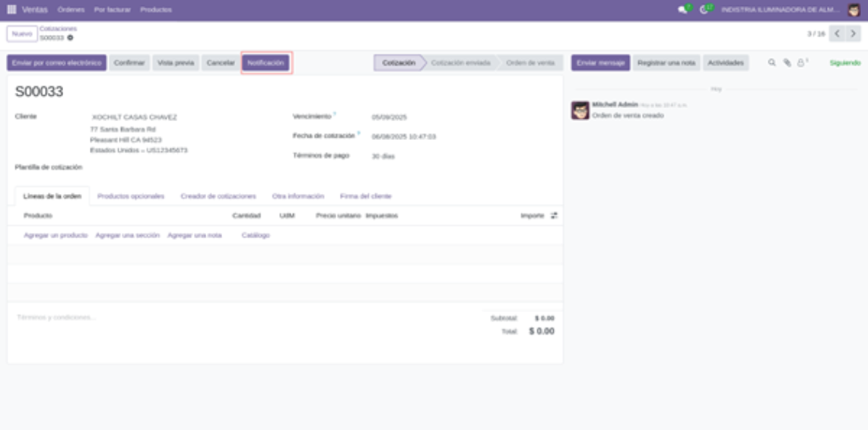Click the Términos y condiciones text field
This screenshot has height=430, width=868.
[243, 317]
